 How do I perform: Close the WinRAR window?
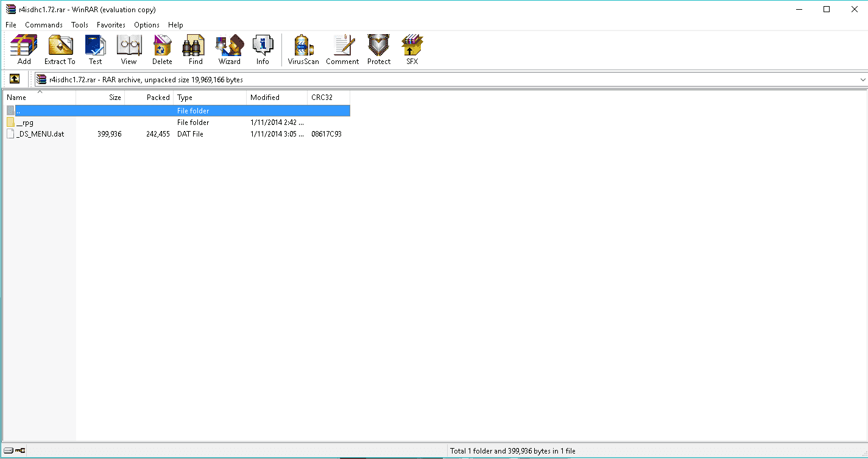[x=854, y=9]
